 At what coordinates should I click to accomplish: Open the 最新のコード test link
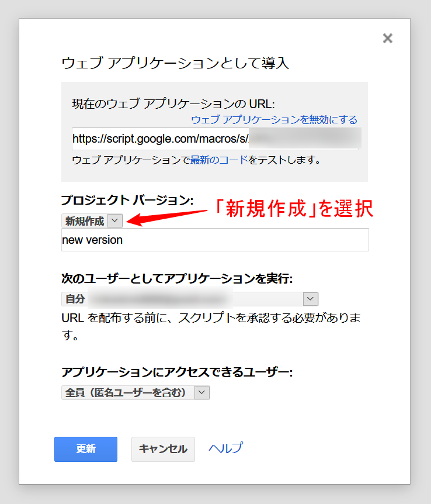tap(219, 160)
